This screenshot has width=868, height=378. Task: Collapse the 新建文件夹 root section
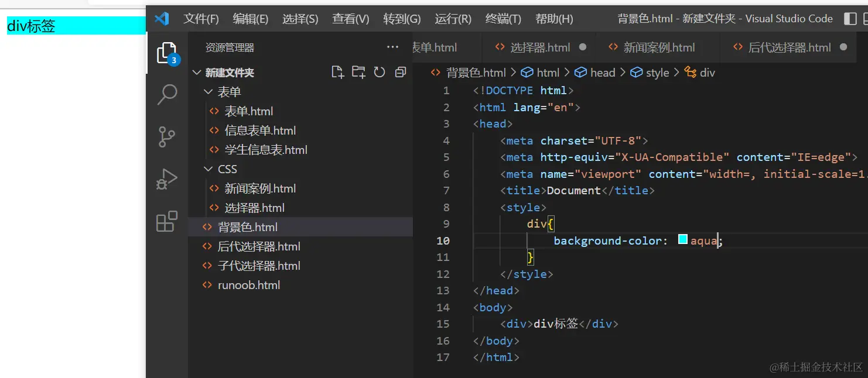197,73
